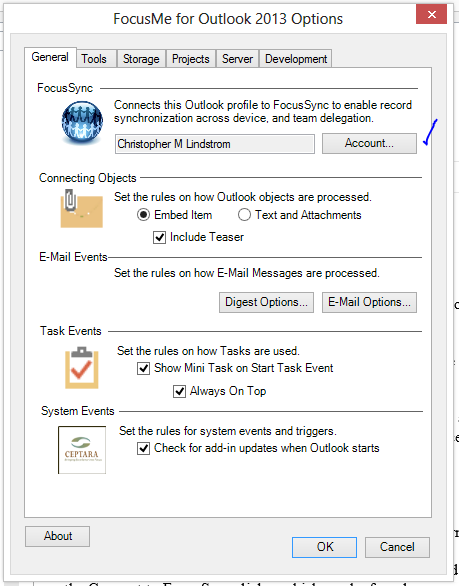Uncheck Show Mini Task on Start Task Event
The height and width of the screenshot is (586, 459).
click(x=144, y=368)
